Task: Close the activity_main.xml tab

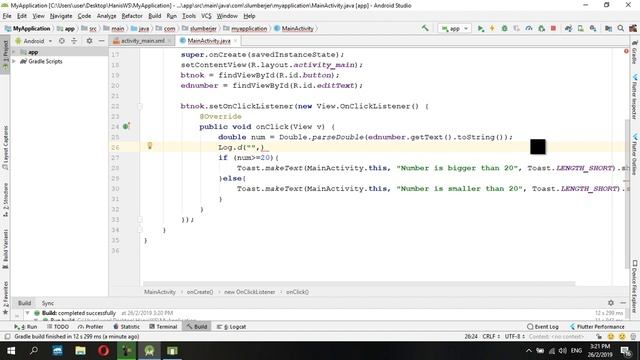Action: [x=169, y=41]
